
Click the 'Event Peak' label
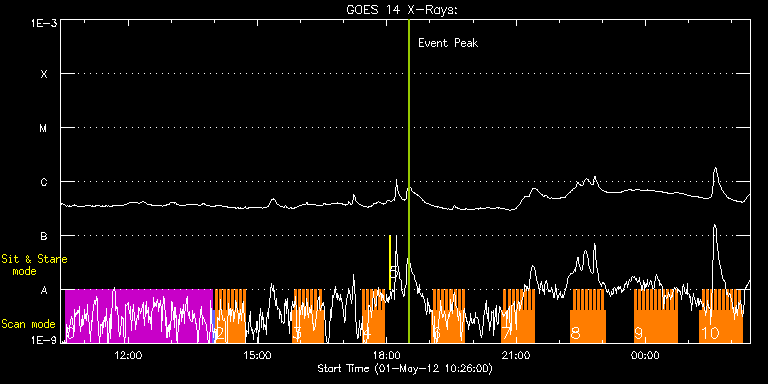coord(448,43)
